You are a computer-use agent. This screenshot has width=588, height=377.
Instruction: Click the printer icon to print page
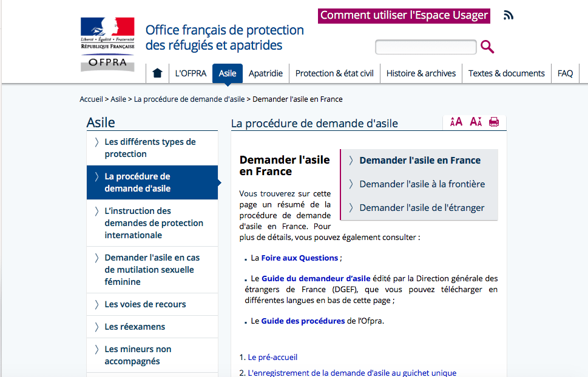[494, 122]
